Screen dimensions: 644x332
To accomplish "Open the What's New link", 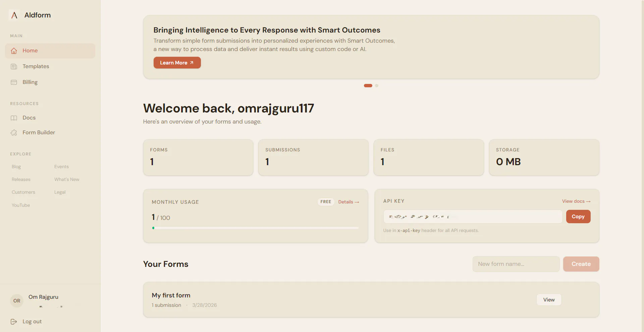I will (67, 180).
